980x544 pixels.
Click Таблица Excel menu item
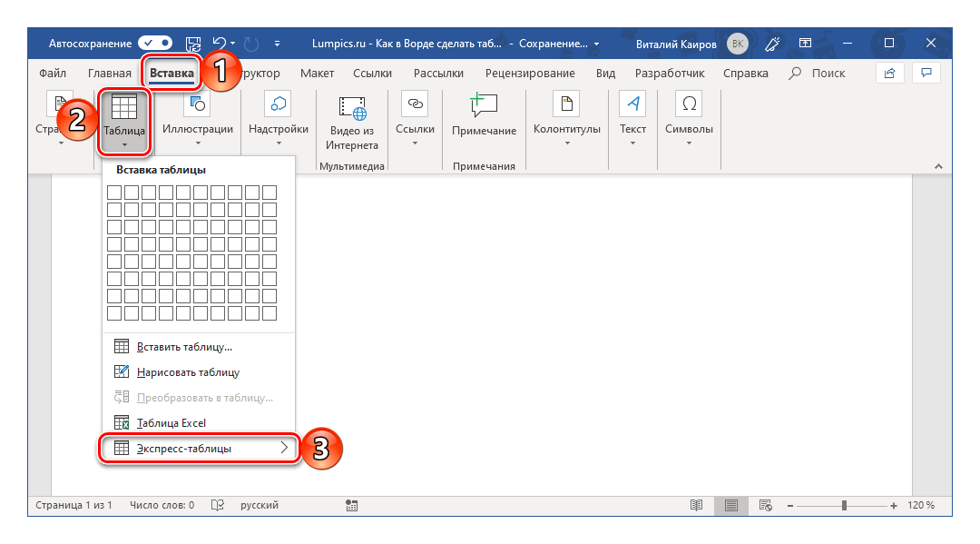click(x=171, y=422)
